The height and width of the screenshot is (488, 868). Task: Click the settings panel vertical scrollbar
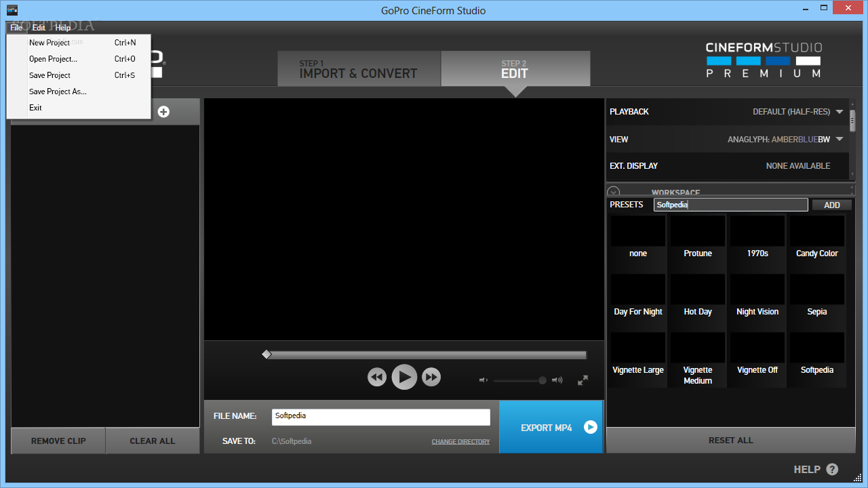click(x=852, y=121)
